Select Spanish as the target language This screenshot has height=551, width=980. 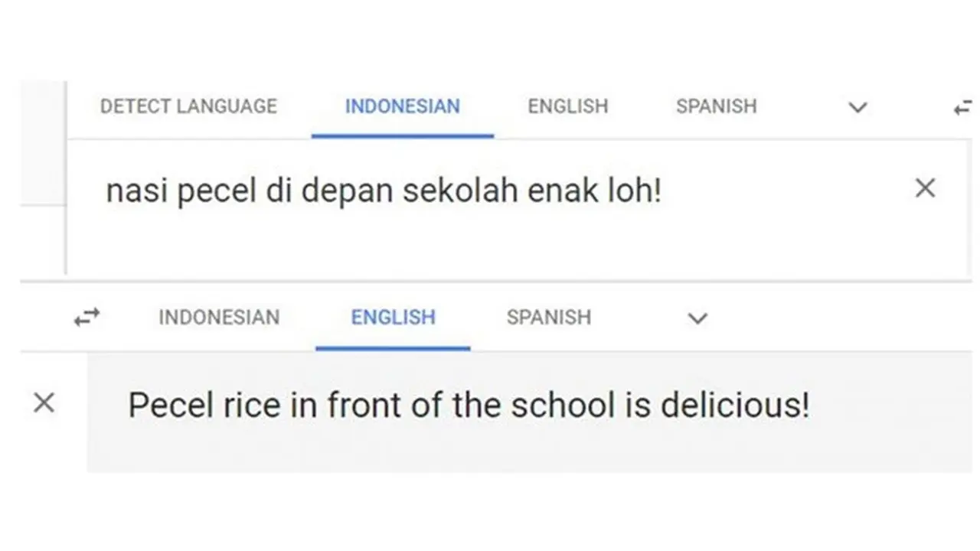click(x=548, y=318)
